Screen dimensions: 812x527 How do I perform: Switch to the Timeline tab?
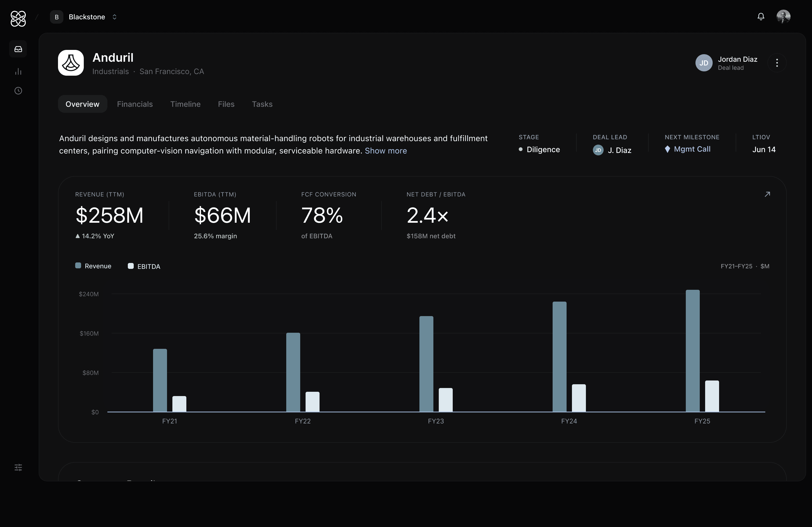click(185, 104)
